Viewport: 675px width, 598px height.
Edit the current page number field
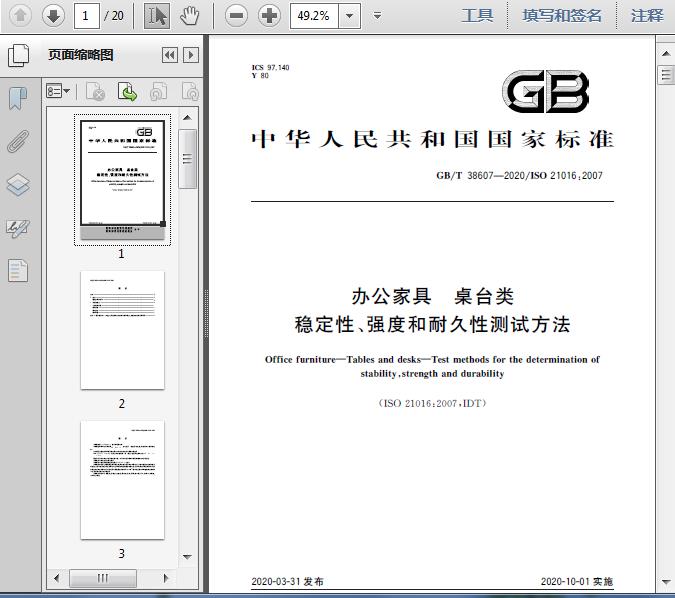coord(87,16)
